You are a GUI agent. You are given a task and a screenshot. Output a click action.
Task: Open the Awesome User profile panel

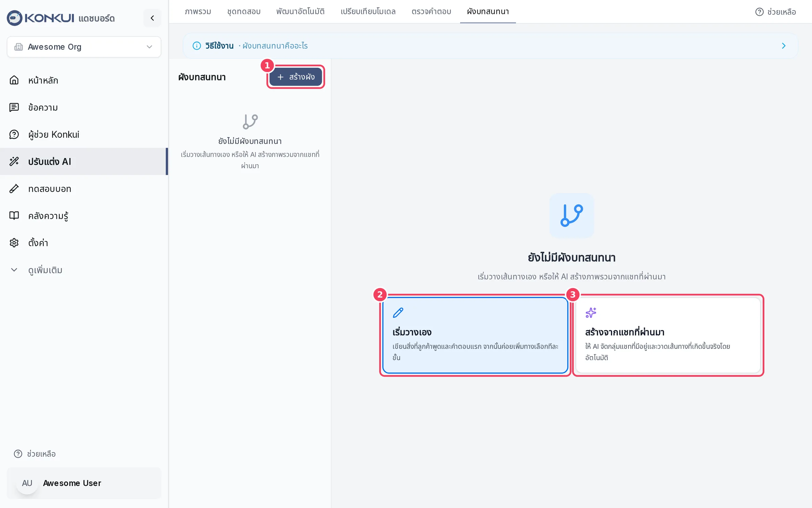84,483
